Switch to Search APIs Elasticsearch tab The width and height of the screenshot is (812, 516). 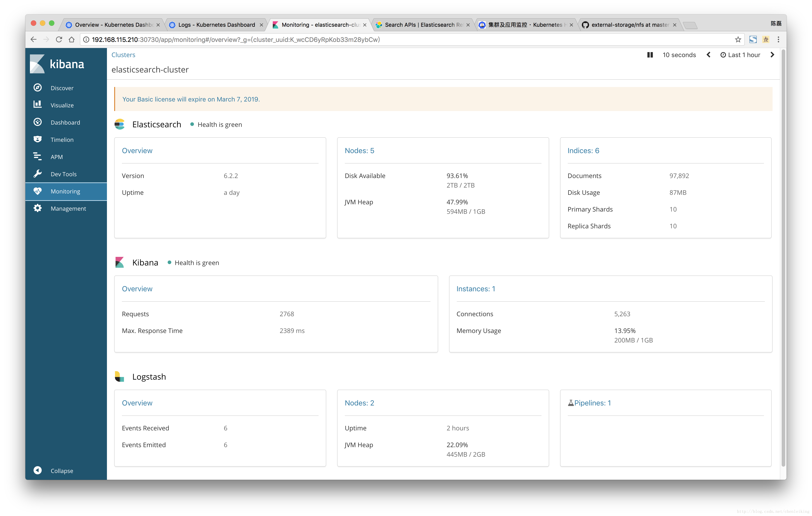tap(423, 25)
